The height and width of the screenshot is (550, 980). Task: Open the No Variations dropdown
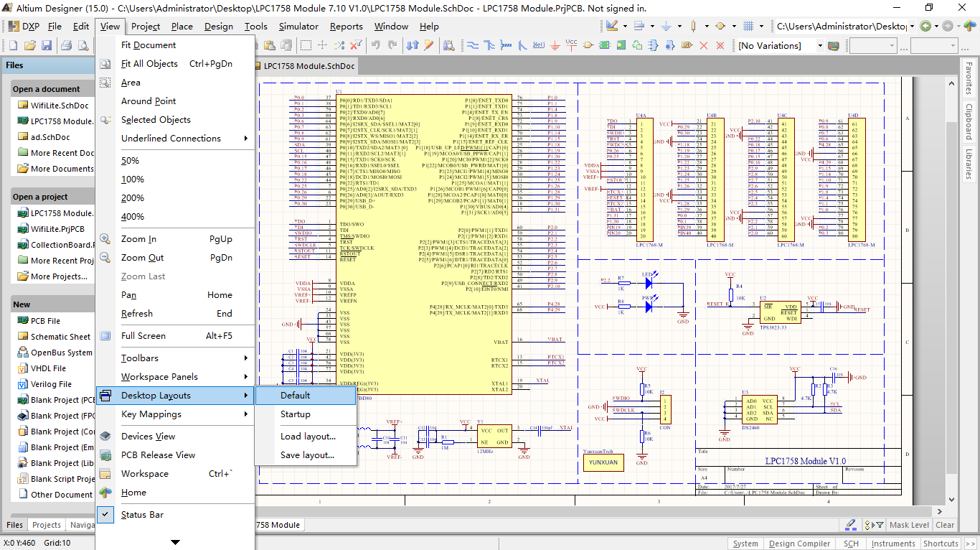click(819, 45)
